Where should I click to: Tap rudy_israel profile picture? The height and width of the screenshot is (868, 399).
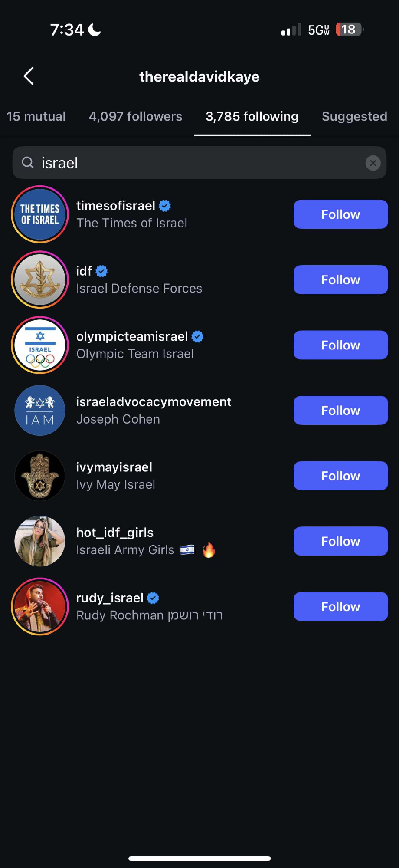point(40,606)
